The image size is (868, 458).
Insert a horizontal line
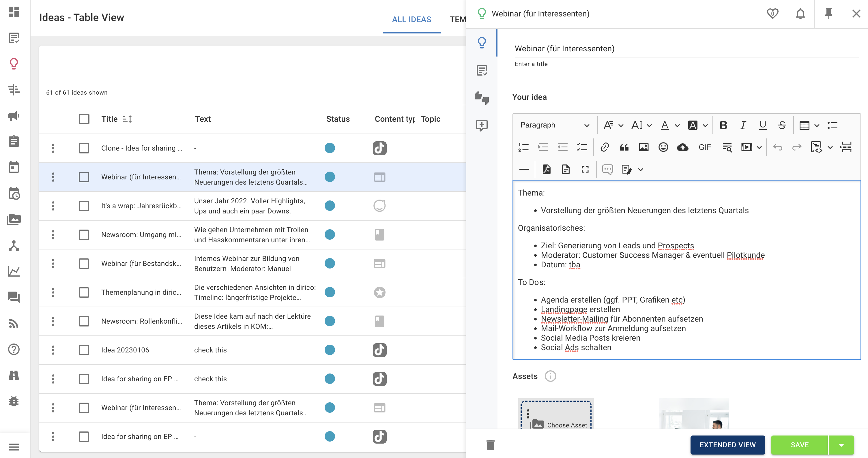coord(524,169)
